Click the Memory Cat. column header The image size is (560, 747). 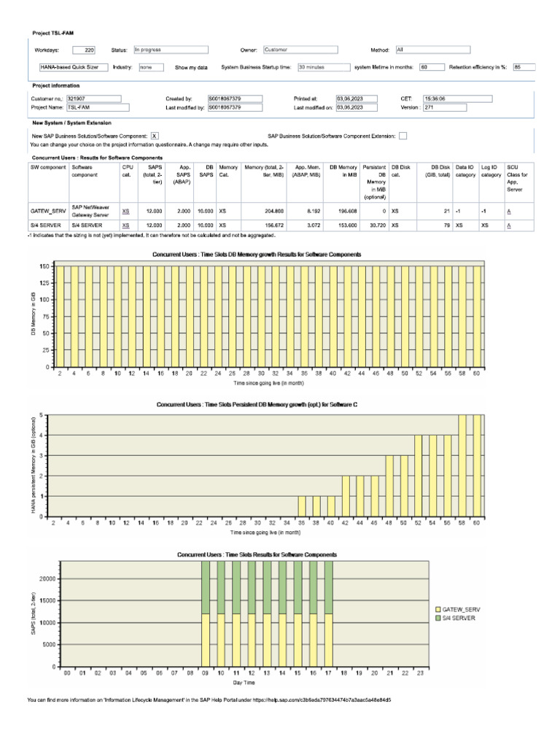228,171
